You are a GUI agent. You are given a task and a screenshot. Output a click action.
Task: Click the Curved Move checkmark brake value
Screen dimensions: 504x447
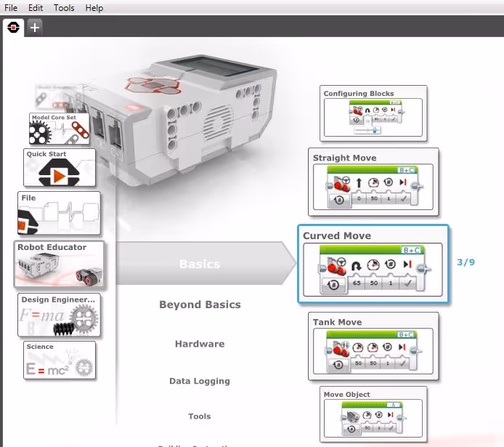[408, 283]
